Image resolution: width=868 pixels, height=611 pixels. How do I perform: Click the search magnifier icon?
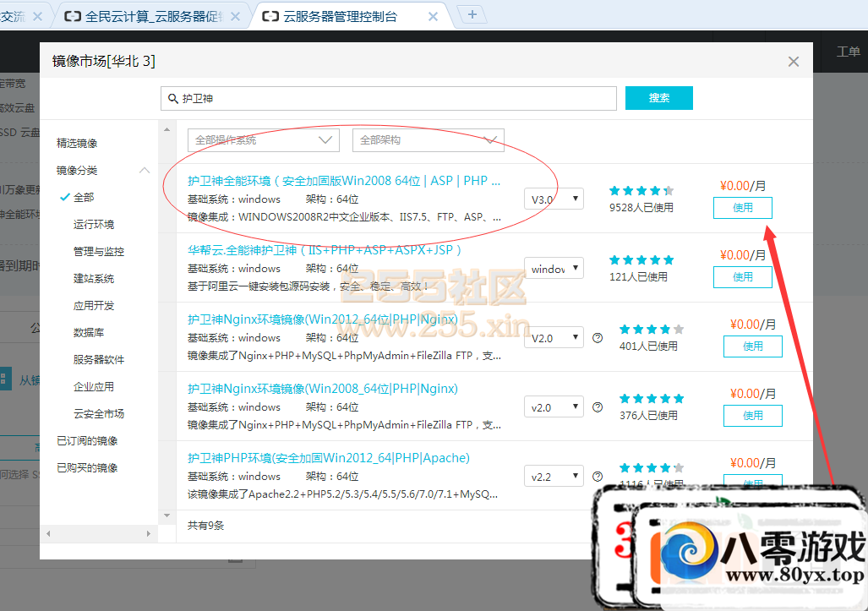click(x=172, y=99)
